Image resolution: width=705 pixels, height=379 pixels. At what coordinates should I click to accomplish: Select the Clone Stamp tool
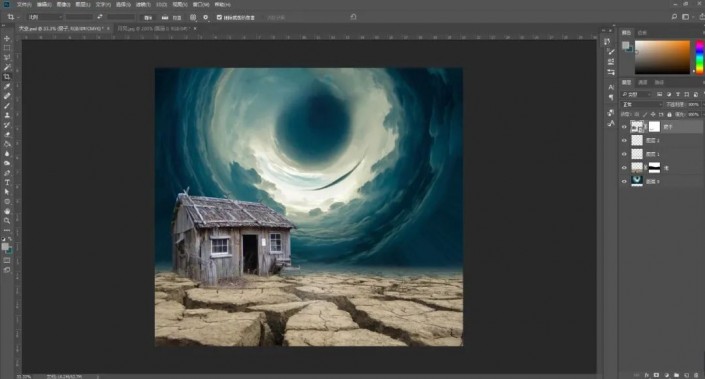7,115
